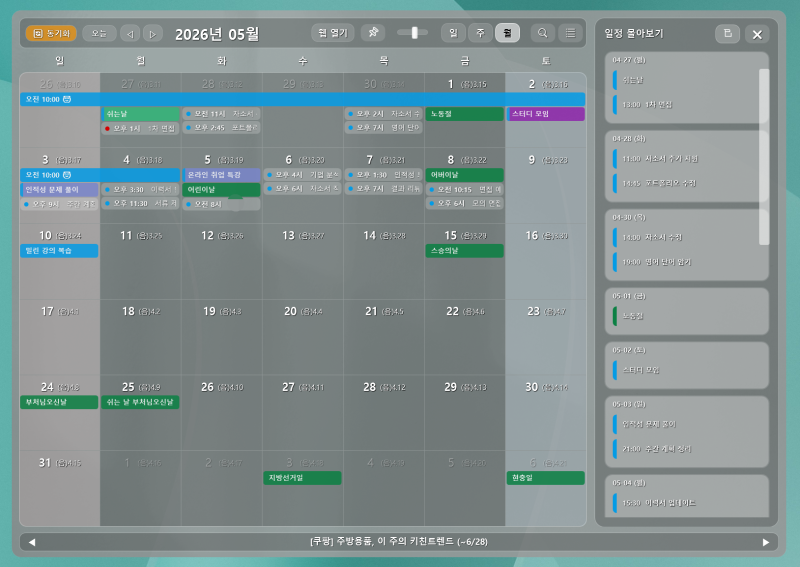Open the 오전 11시 자소서 event on April 28

point(221,113)
